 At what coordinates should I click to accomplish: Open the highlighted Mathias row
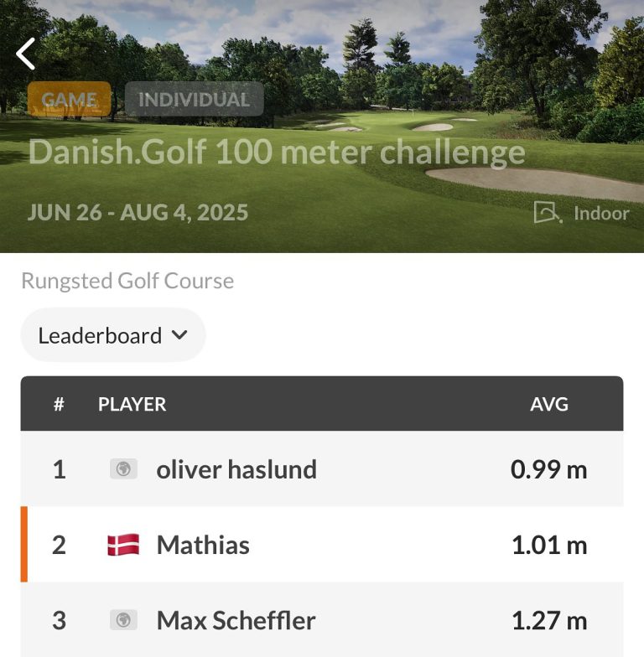322,545
